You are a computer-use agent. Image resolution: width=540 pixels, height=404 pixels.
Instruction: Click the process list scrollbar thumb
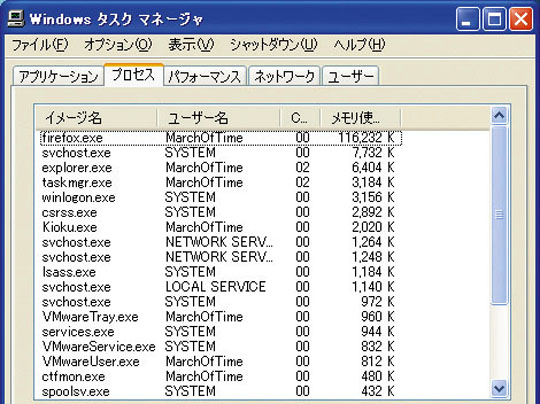point(499,215)
